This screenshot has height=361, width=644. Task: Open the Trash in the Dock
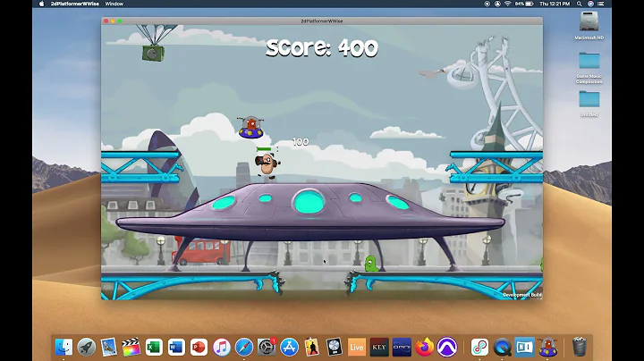(580, 347)
